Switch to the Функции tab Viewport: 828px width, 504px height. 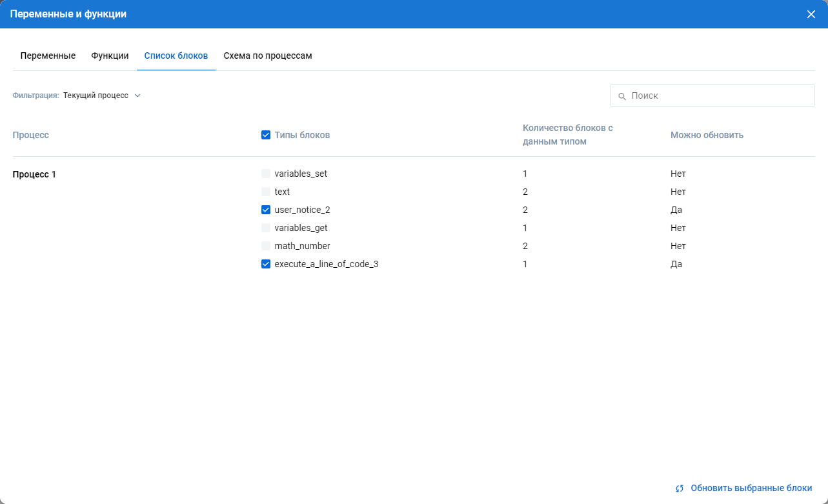coord(110,55)
